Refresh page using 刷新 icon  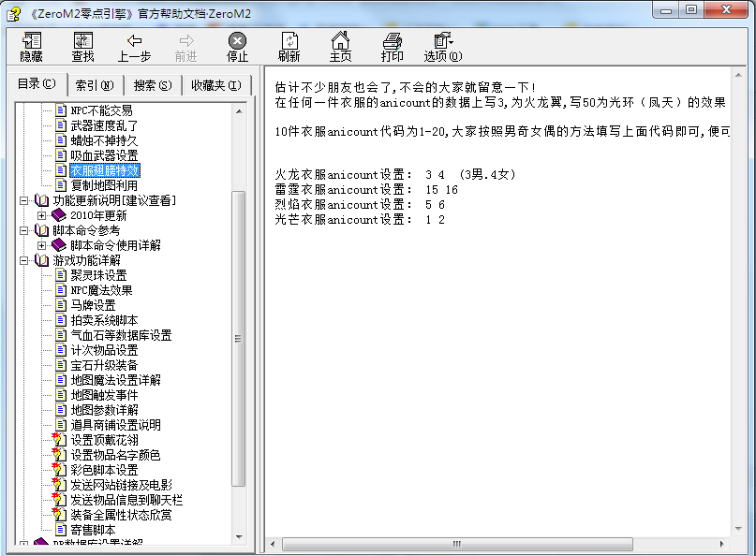289,41
